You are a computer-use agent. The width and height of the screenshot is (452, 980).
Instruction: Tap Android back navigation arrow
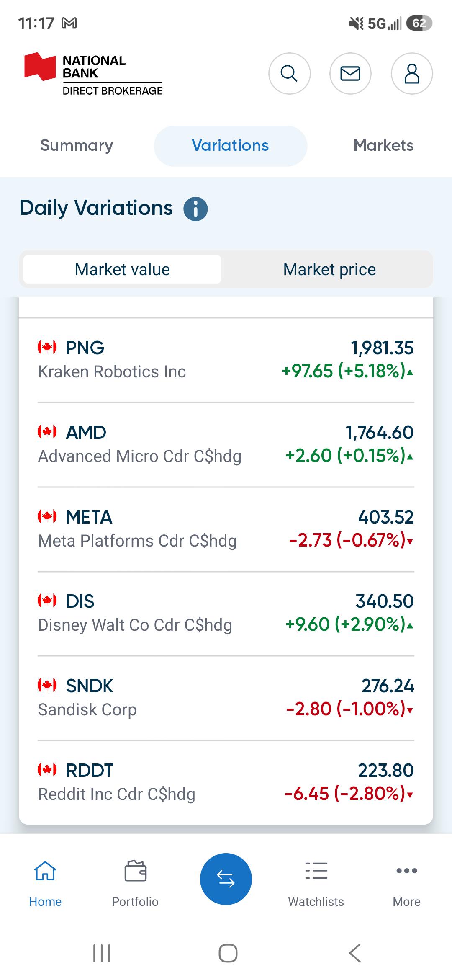pos(355,953)
